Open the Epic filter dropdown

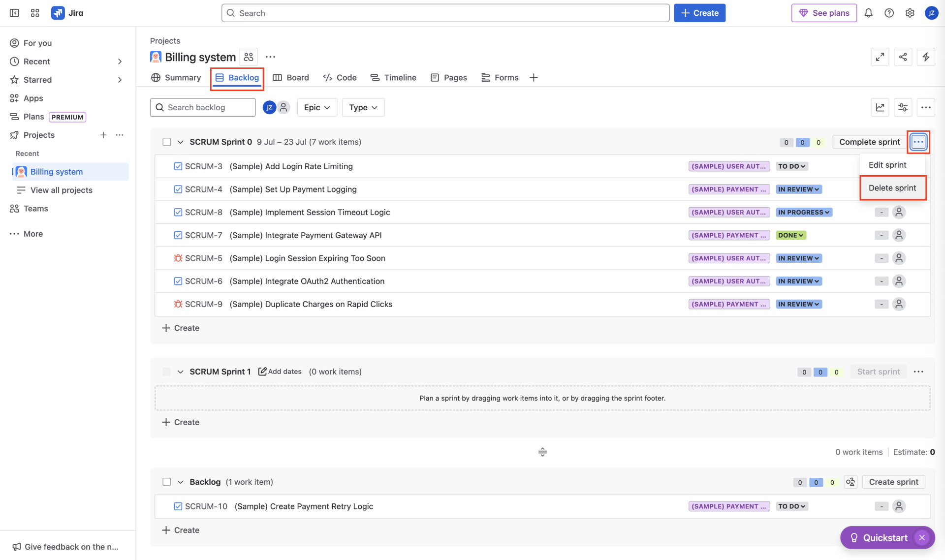pyautogui.click(x=316, y=107)
